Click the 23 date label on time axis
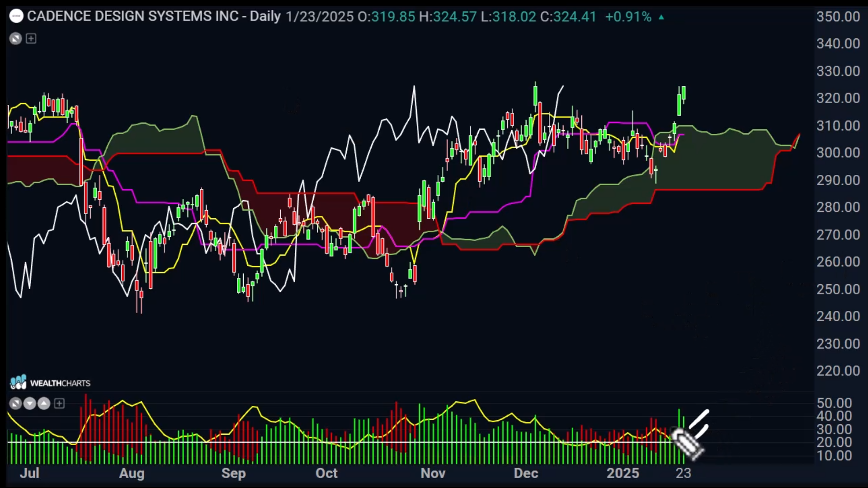868x488 pixels. pos(683,473)
